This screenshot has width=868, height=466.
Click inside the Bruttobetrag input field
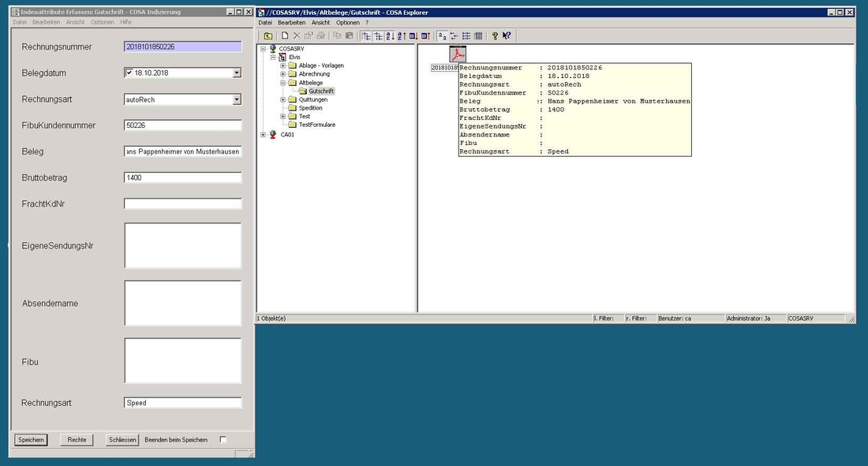181,177
